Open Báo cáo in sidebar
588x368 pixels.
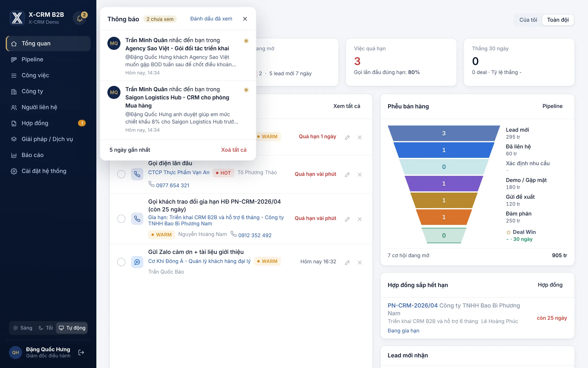48,155
